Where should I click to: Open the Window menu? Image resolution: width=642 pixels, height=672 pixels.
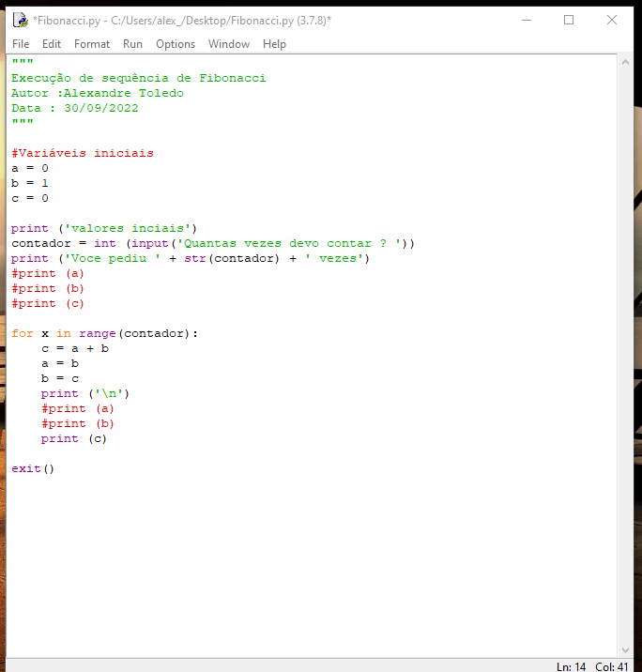(x=229, y=44)
